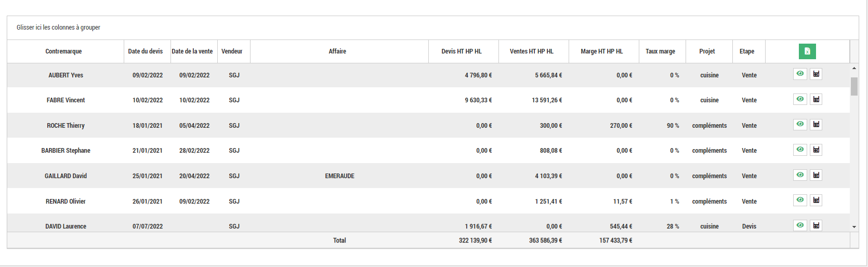Viewport: 868px width, 267px height.
Task: View DAVID Laurence record with eye icon
Action: [x=800, y=225]
